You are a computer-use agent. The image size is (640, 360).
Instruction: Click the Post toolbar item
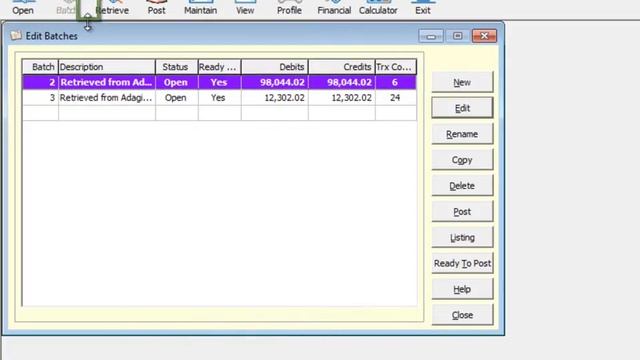click(156, 8)
